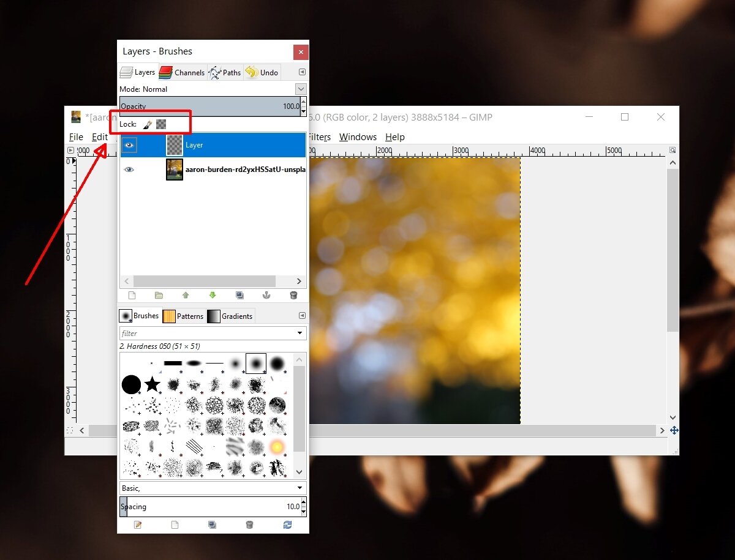
Task: Click the brush filter input field
Action: coord(202,333)
